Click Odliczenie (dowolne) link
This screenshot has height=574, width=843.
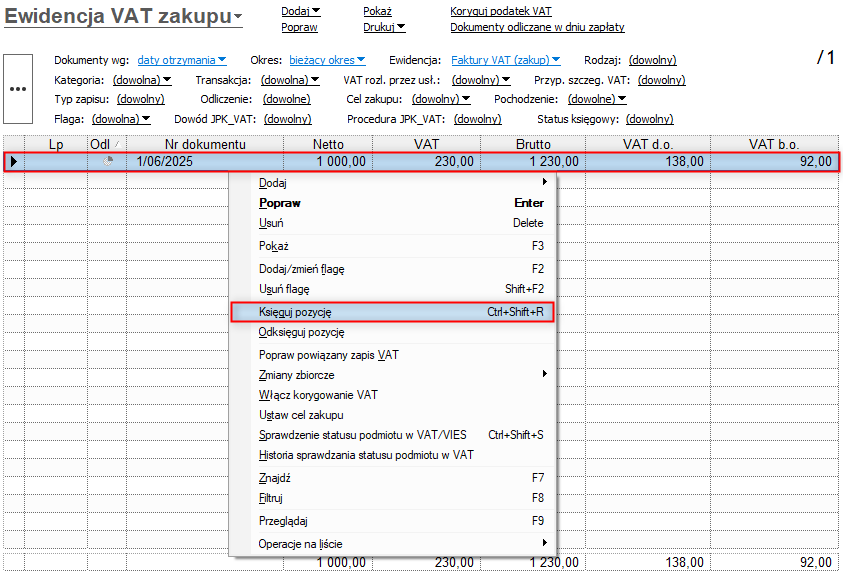(x=287, y=99)
